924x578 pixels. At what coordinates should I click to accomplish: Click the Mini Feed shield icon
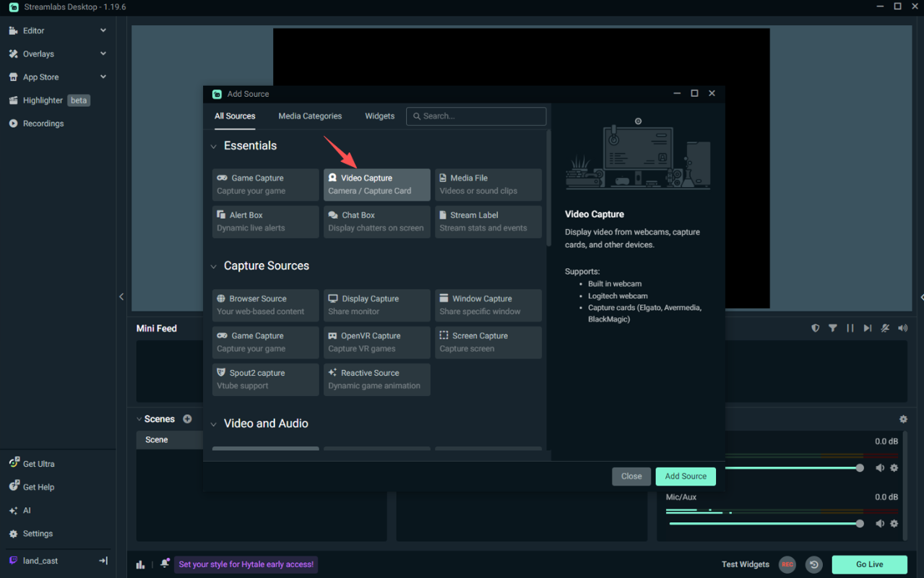click(816, 328)
